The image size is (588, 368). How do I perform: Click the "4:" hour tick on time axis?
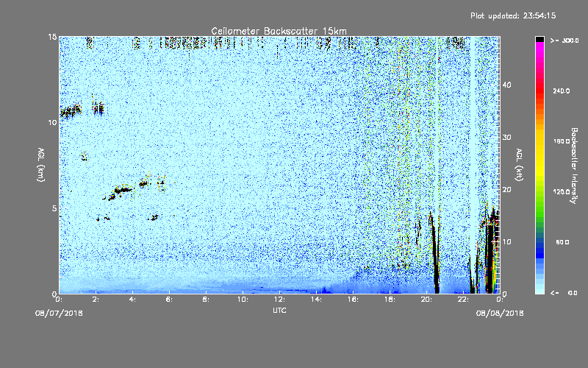pyautogui.click(x=133, y=300)
